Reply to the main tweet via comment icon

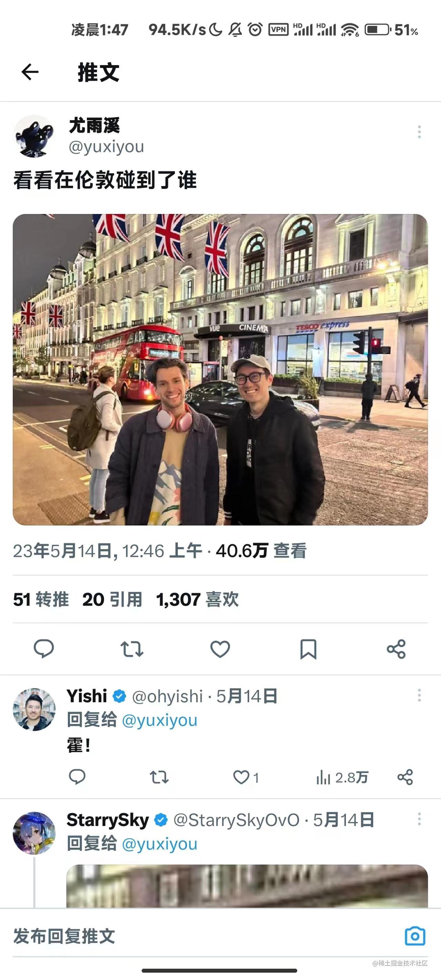click(44, 649)
